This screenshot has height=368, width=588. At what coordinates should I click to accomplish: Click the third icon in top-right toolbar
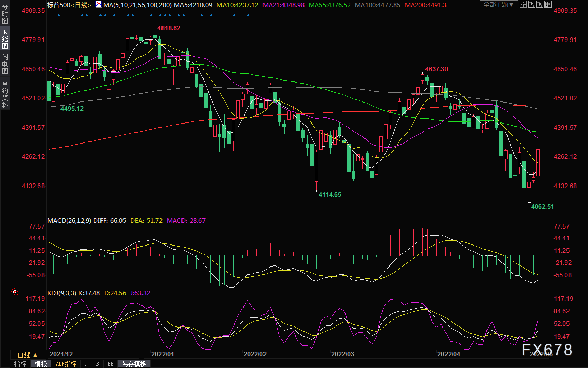[541, 5]
